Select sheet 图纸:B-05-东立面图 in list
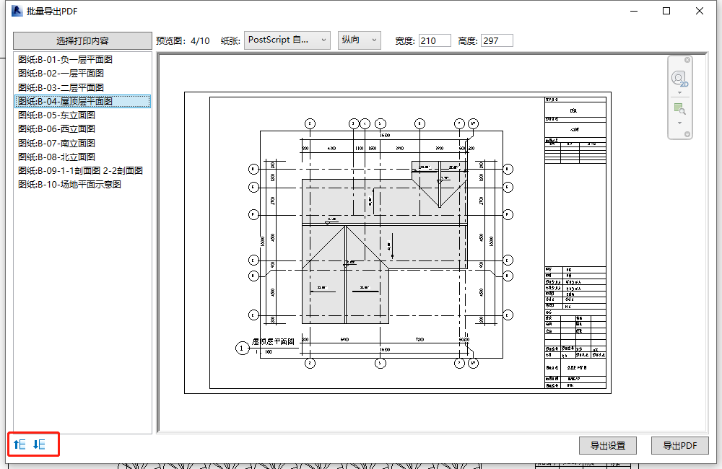 point(57,115)
